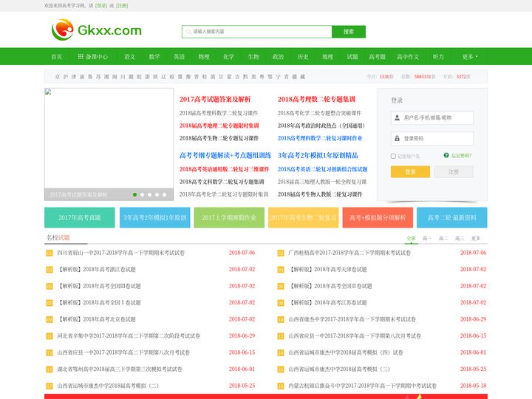This screenshot has width=532, height=399.
Task: Switch to the 全部 filter tab
Action: (x=411, y=239)
